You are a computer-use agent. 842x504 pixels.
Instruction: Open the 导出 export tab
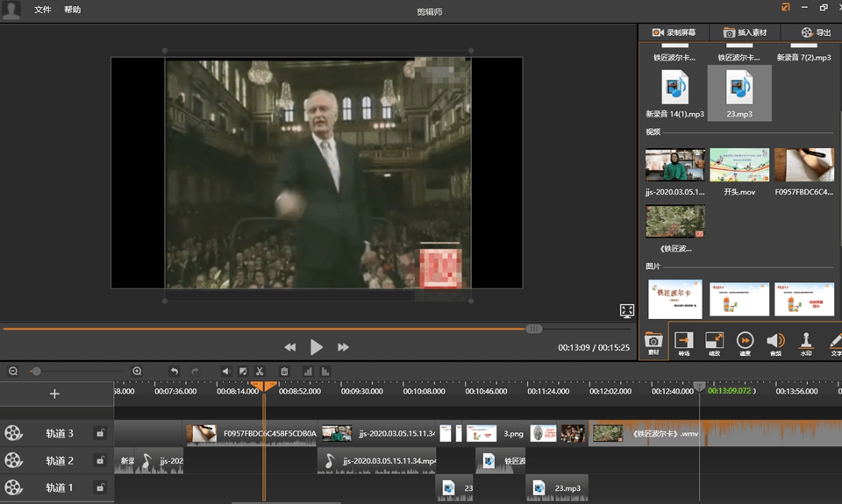[817, 32]
